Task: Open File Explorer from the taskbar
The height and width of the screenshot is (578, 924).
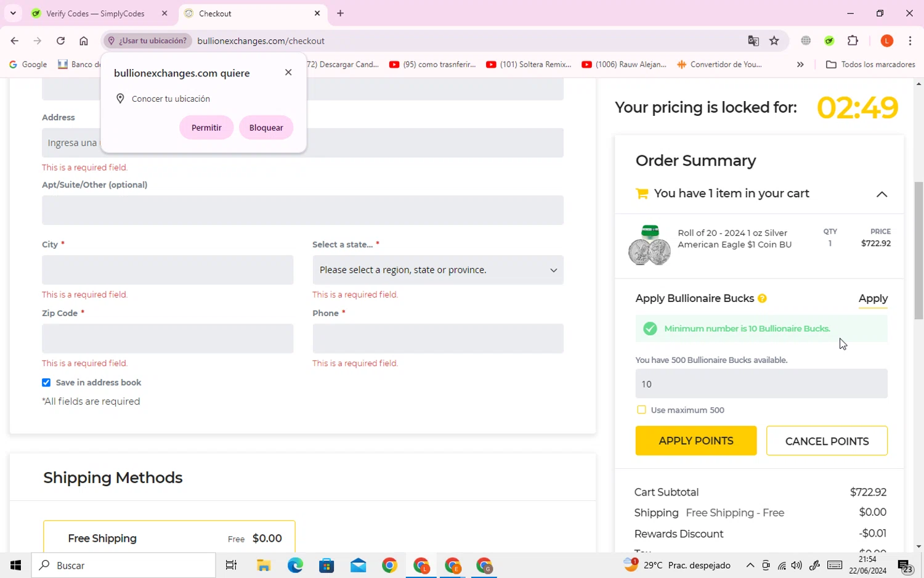Action: pyautogui.click(x=264, y=565)
